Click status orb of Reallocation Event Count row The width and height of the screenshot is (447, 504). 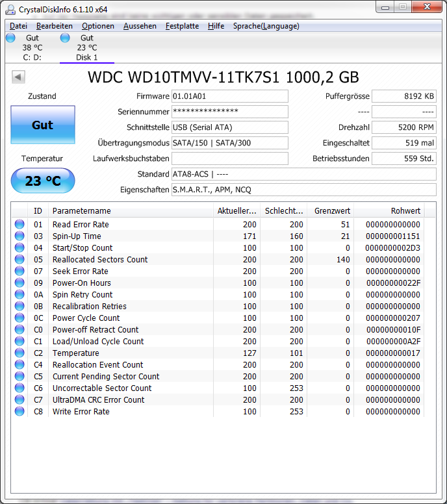pyautogui.click(x=19, y=364)
